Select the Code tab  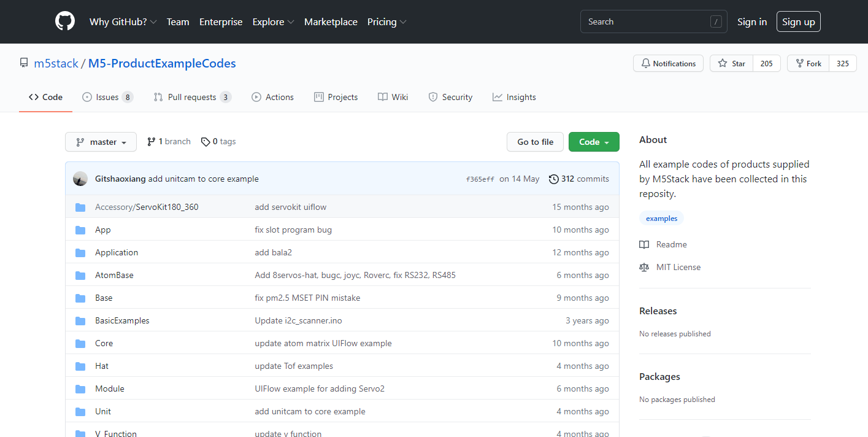46,97
